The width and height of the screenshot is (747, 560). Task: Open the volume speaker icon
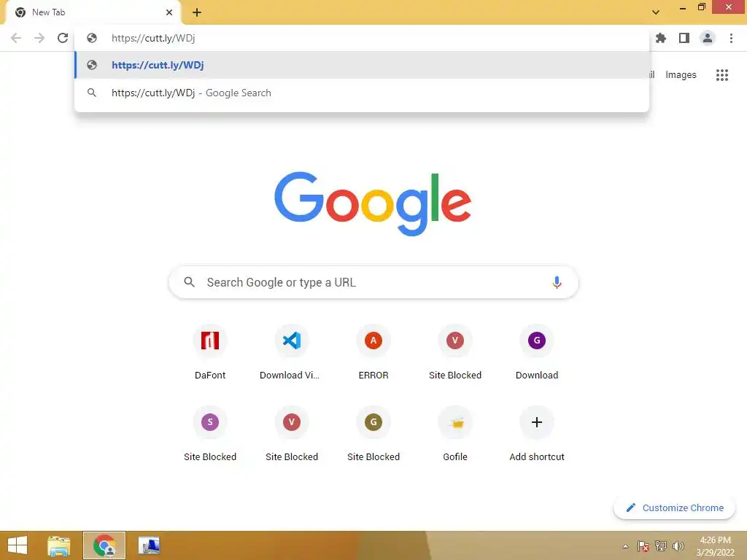[678, 546]
